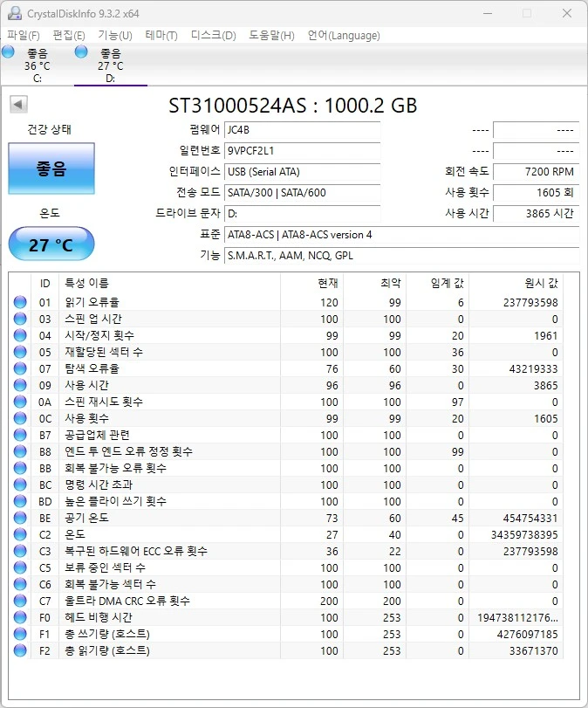Click the CrystalDiskInfo app icon in title bar
The image size is (588, 708).
click(x=14, y=14)
